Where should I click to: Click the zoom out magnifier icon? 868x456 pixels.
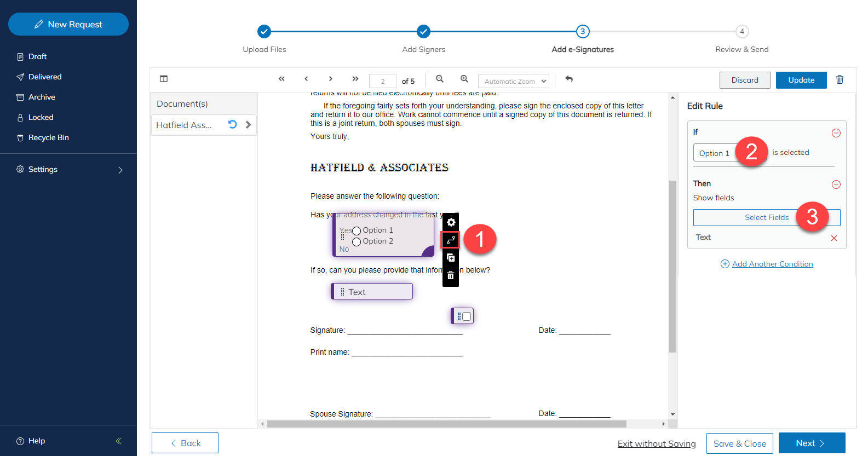click(440, 79)
